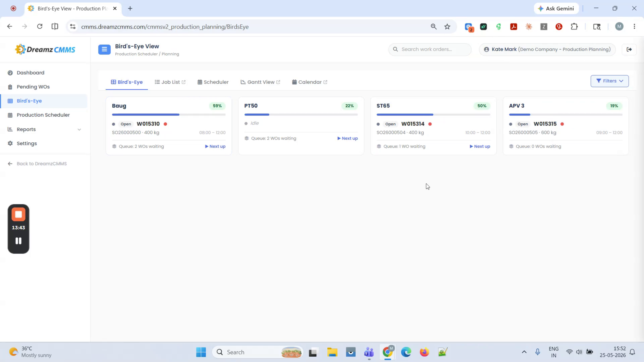Image resolution: width=644 pixels, height=362 pixels.
Task: Click the Chrome profile avatar M
Action: [x=619, y=27]
